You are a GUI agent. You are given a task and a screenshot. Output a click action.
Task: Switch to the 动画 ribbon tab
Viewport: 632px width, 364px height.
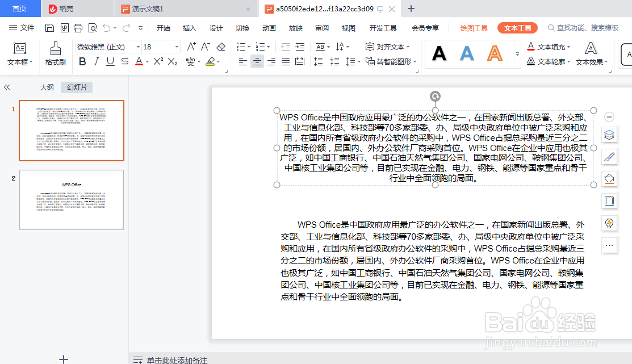click(269, 28)
